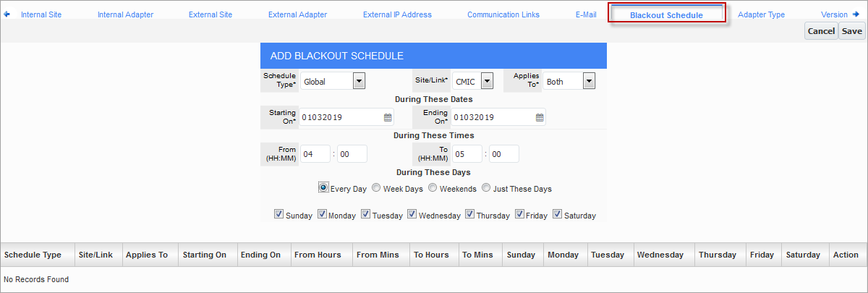Click the Cancel button

tap(821, 31)
